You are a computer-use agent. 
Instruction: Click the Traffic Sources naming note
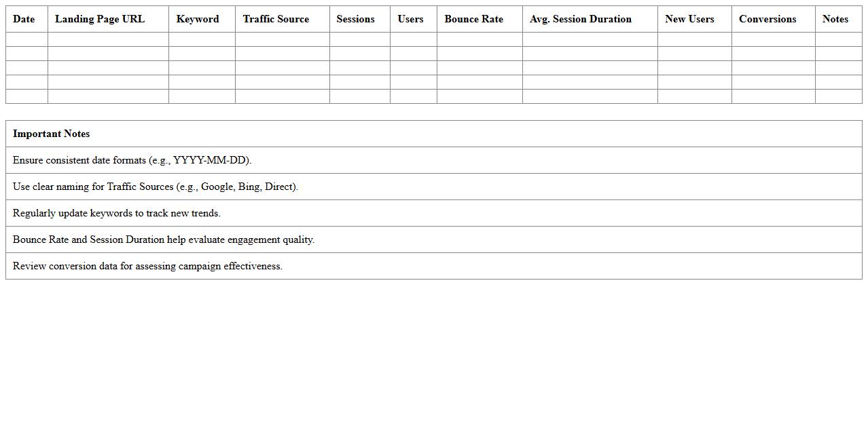(156, 187)
